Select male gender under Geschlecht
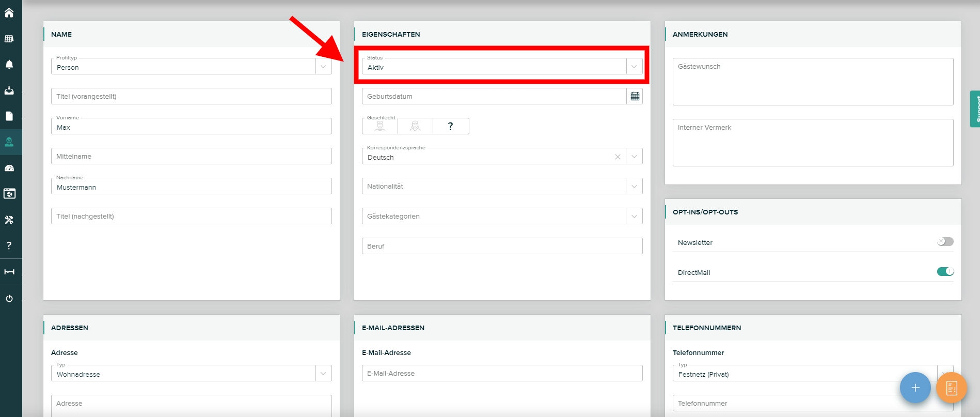980x417 pixels. 380,126
